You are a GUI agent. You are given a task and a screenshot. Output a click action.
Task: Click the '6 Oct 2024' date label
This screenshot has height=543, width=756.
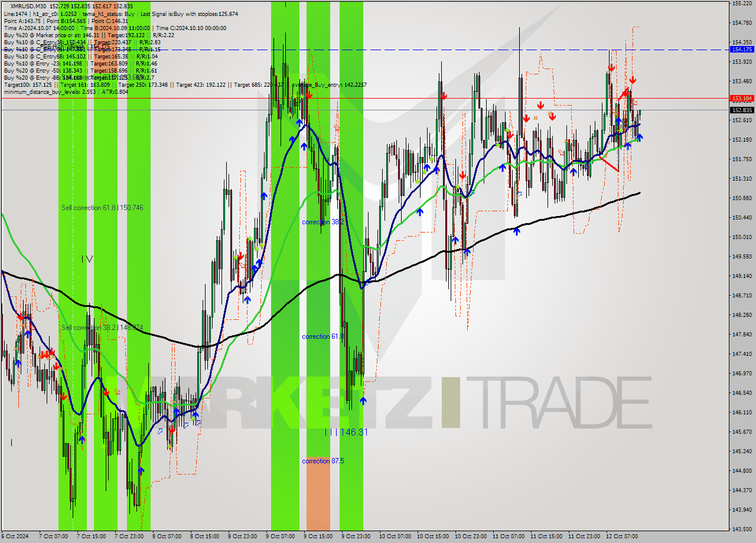coord(14,537)
